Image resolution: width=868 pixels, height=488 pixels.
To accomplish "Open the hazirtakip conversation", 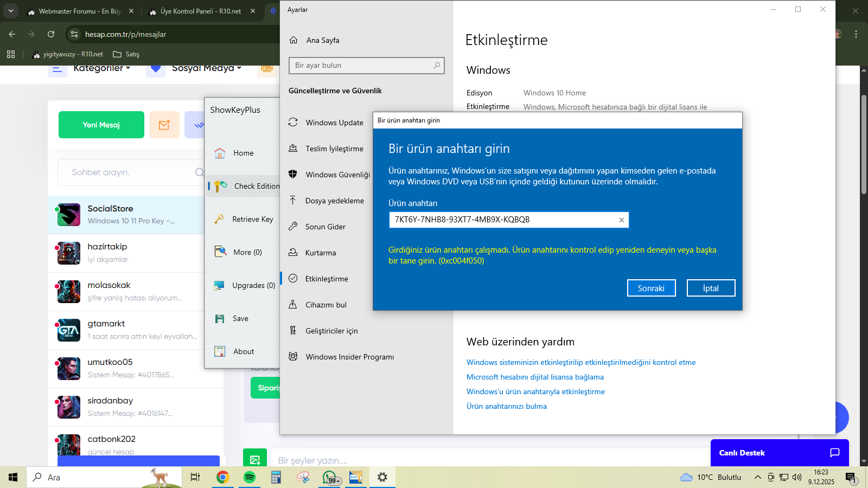I will 126,253.
